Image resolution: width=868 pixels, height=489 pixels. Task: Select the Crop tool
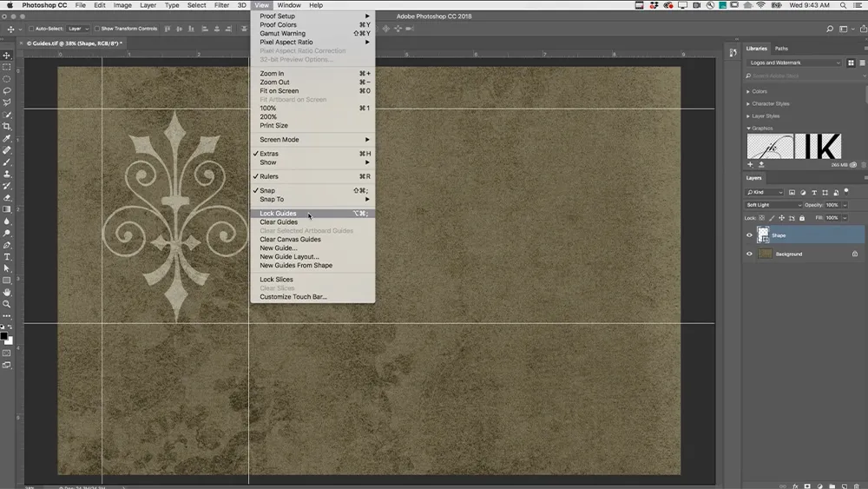(7, 127)
